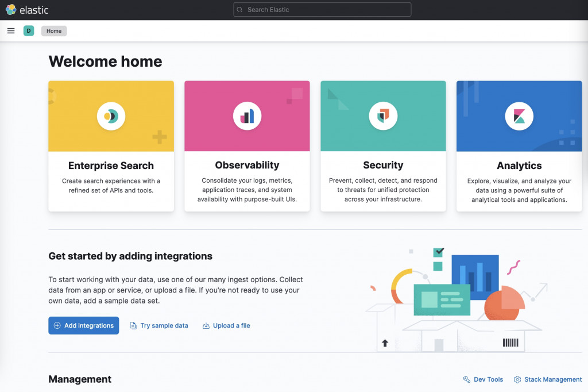Open the Enterprise Search card title
This screenshot has height=392, width=588.
[x=111, y=166]
